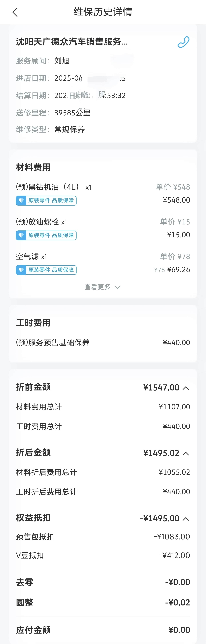Tap the V豆抵扣 deduction row
Screen dimensions: 206x644
click(x=103, y=556)
